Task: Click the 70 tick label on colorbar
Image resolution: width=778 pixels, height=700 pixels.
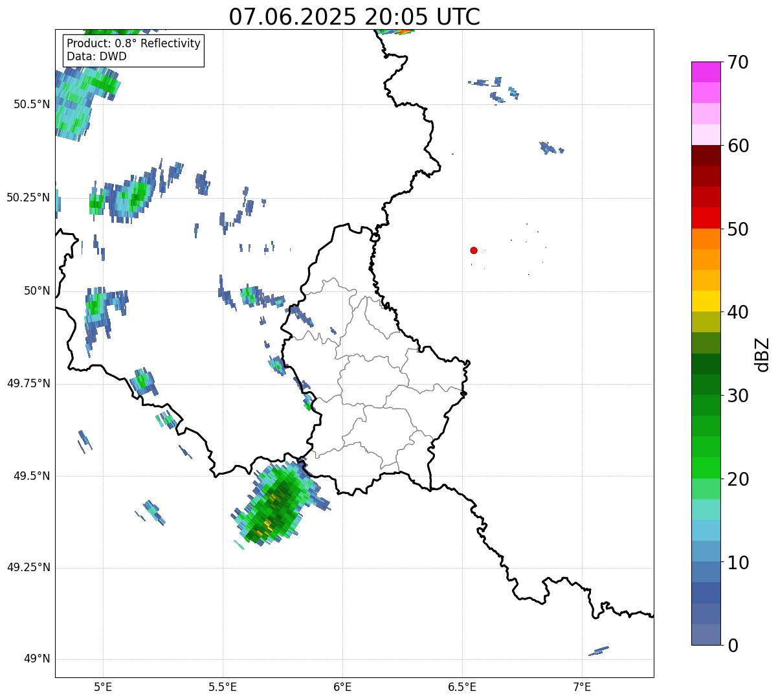Action: pos(738,62)
